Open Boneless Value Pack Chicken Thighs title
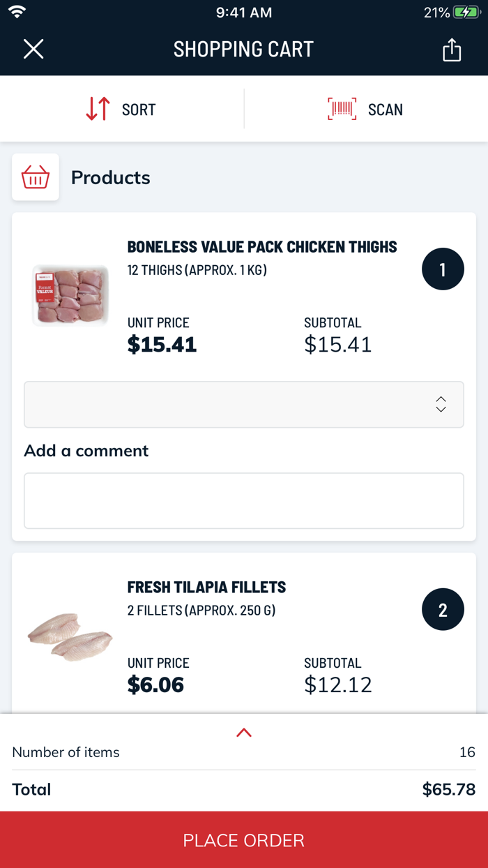488x868 pixels. coord(262,247)
